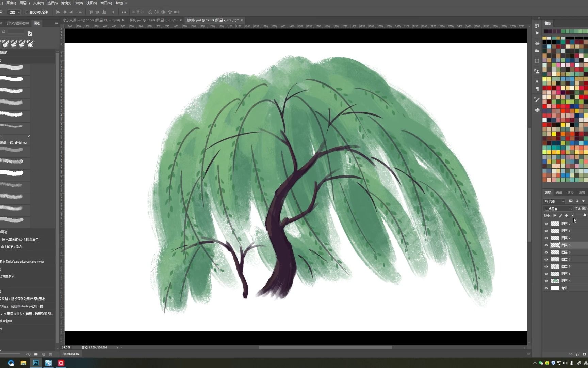Screen dimensions: 588x368
Task: Click the status bar info arrow
Action: pyautogui.click(x=117, y=348)
